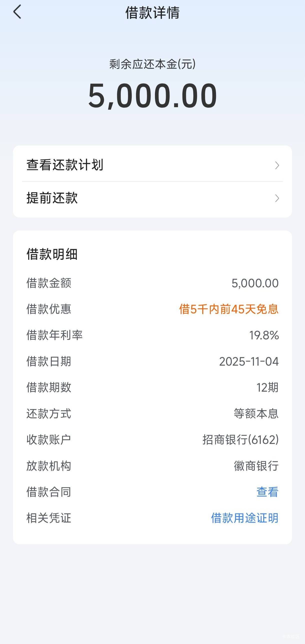The width and height of the screenshot is (305, 644).
Task: Tap the 相关凭证 row label
Action: pyautogui.click(x=49, y=518)
